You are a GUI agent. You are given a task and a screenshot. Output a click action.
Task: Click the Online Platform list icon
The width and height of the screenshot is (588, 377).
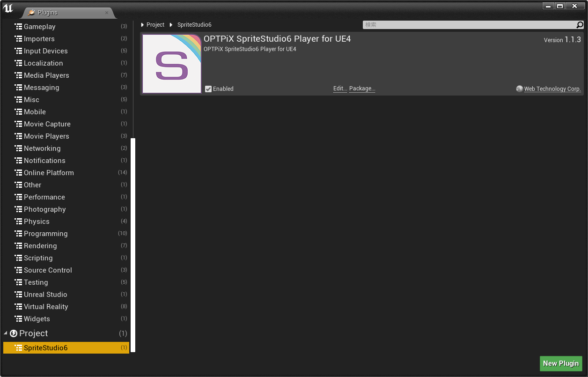coord(18,173)
